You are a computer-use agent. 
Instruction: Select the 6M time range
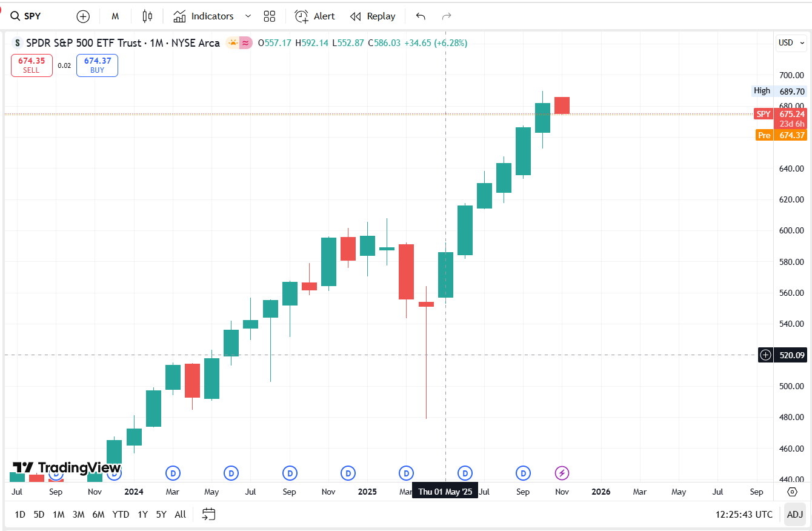pos(98,515)
